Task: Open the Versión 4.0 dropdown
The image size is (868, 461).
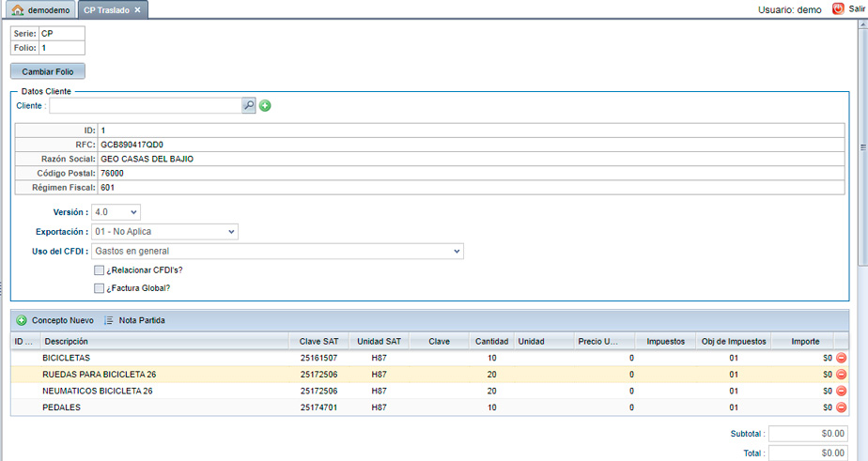Action: point(116,212)
